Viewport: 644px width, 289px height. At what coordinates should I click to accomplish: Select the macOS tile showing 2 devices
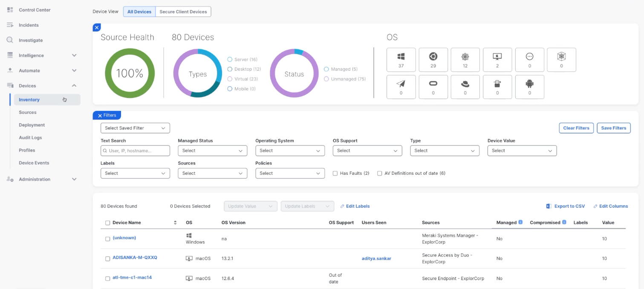coord(497,60)
